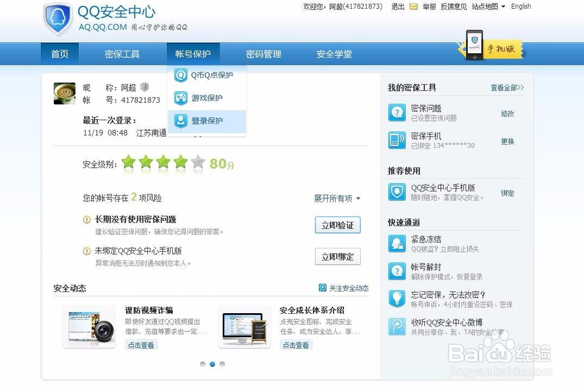Switch site language via English link
The width and height of the screenshot is (584, 392).
tap(520, 6)
